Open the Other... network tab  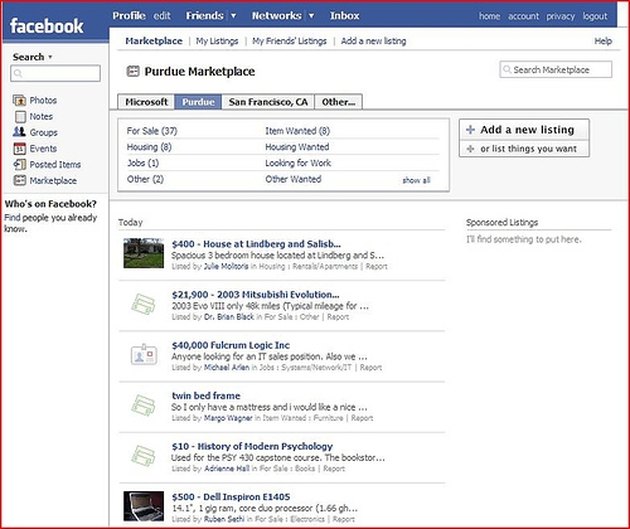(339, 102)
